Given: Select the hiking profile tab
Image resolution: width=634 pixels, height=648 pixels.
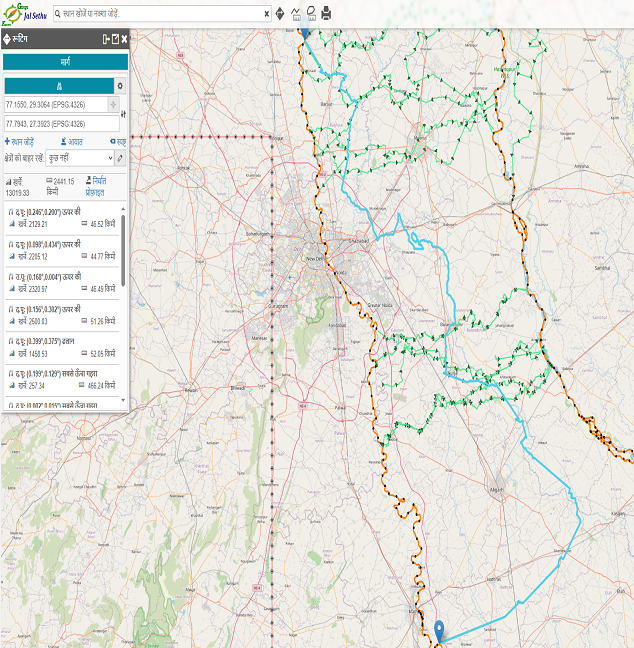Looking at the screenshot, I should pos(59,86).
